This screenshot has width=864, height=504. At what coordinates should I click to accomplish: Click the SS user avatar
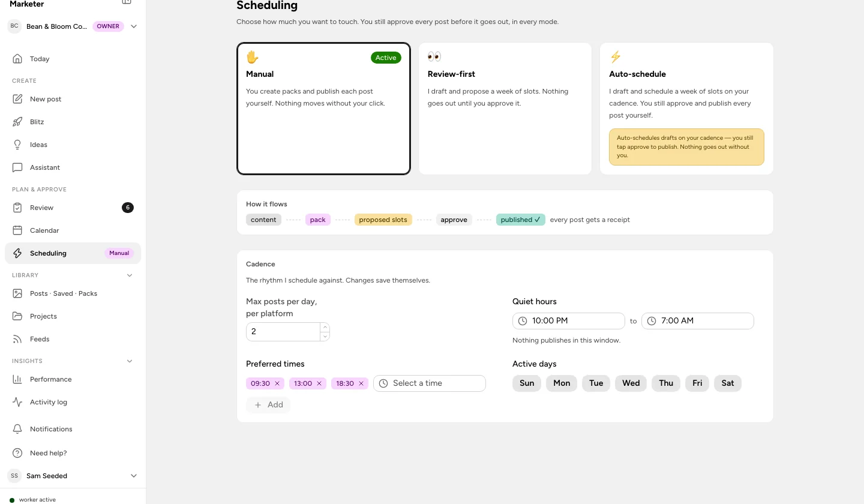tap(14, 476)
